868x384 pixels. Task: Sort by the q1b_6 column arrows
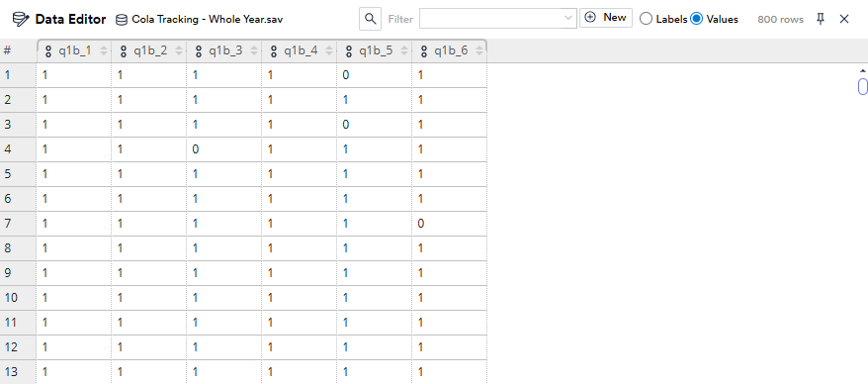click(x=479, y=51)
